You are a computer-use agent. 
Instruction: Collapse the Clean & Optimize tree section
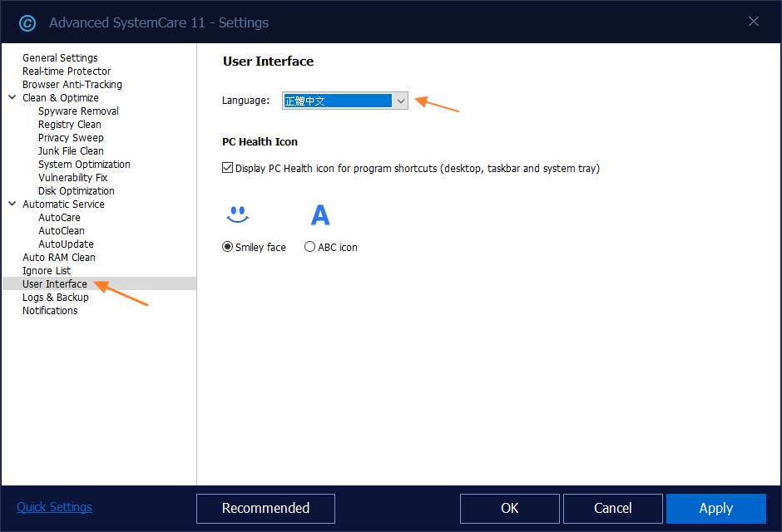12,97
